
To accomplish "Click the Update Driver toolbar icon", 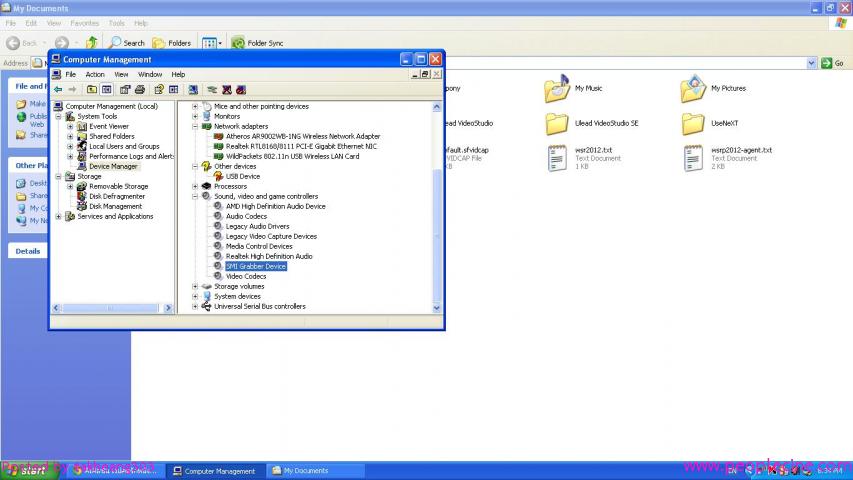I will pyautogui.click(x=212, y=90).
